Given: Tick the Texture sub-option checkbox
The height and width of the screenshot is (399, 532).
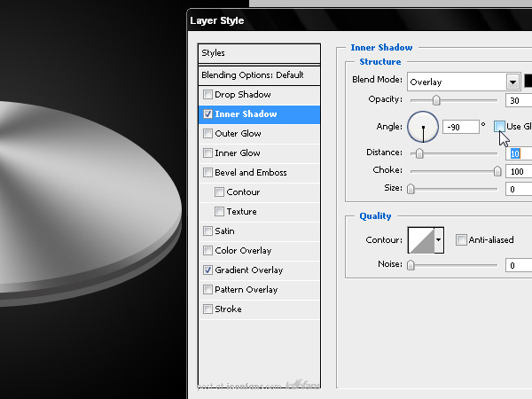Looking at the screenshot, I should click(x=219, y=211).
